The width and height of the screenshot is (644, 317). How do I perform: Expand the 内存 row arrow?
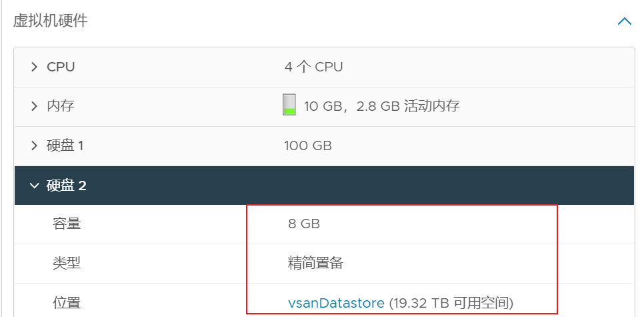tap(34, 106)
